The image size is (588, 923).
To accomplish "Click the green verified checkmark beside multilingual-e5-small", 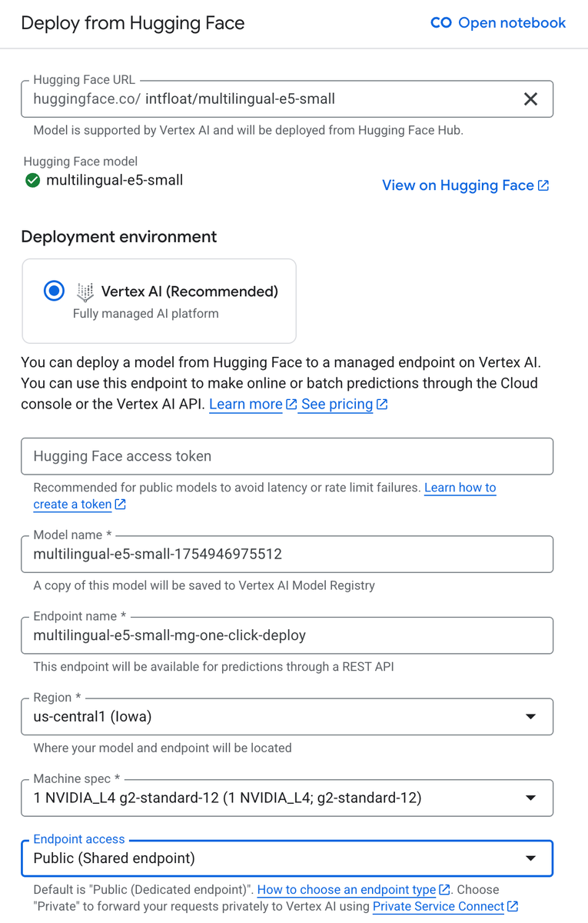I will click(x=31, y=180).
